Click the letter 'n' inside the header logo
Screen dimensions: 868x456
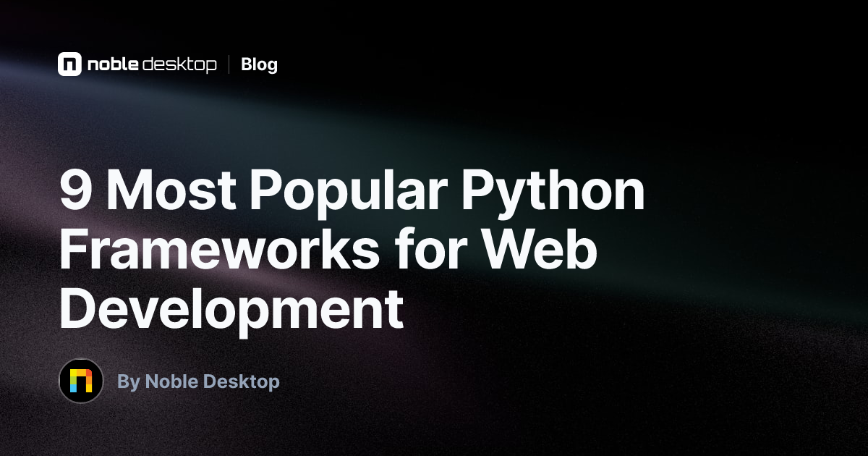click(x=69, y=64)
